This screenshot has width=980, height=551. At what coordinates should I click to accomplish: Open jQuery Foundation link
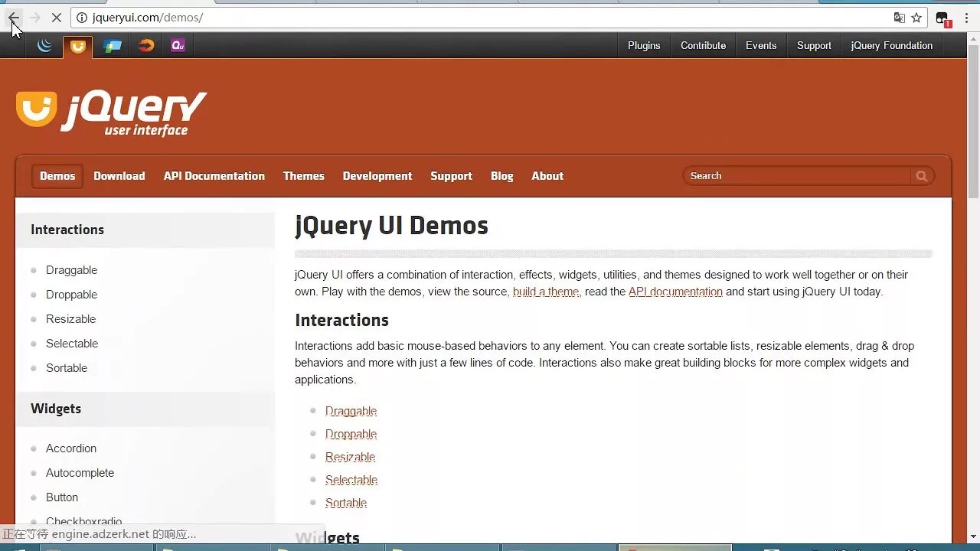tap(891, 46)
